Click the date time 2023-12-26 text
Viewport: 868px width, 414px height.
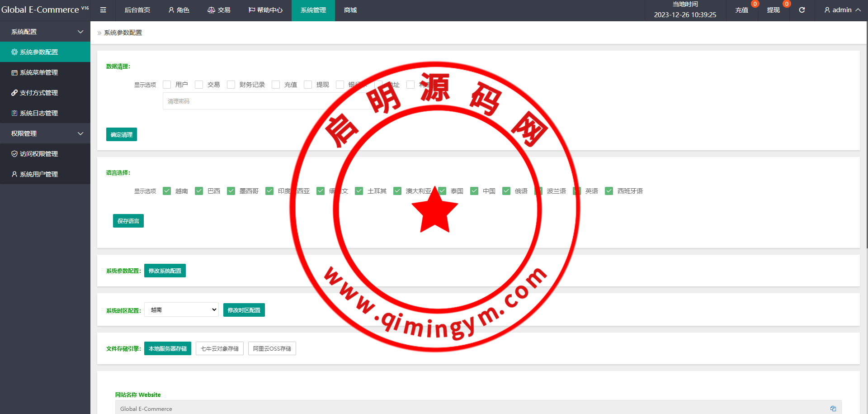685,14
